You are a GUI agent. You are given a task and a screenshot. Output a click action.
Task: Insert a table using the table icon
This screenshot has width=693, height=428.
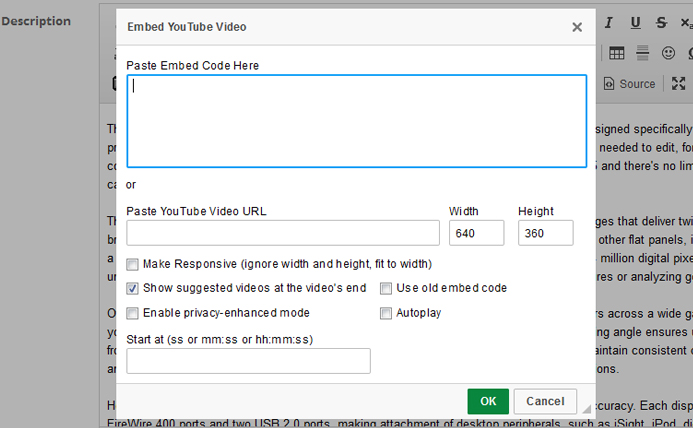tap(617, 54)
